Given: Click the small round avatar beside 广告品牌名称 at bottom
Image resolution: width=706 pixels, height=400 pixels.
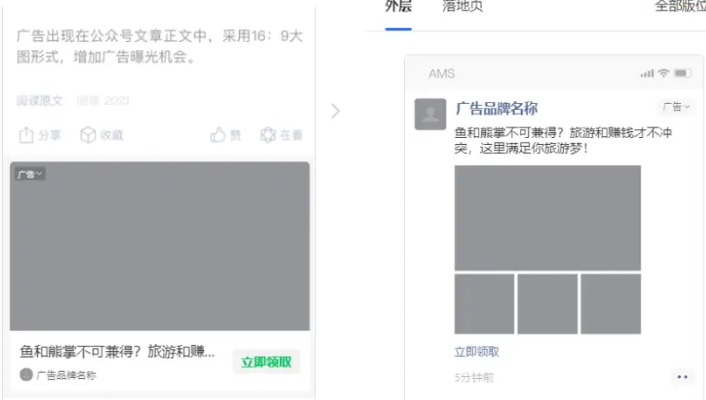Looking at the screenshot, I should tap(26, 374).
